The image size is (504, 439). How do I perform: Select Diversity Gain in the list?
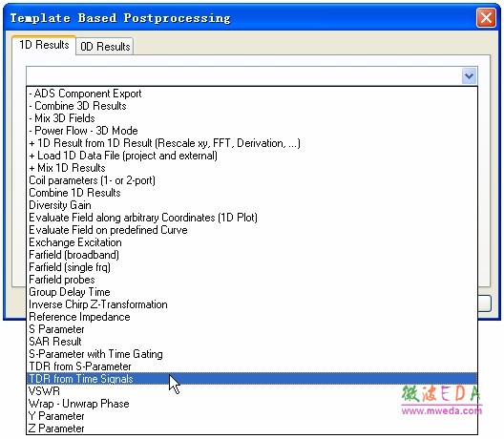click(252, 205)
